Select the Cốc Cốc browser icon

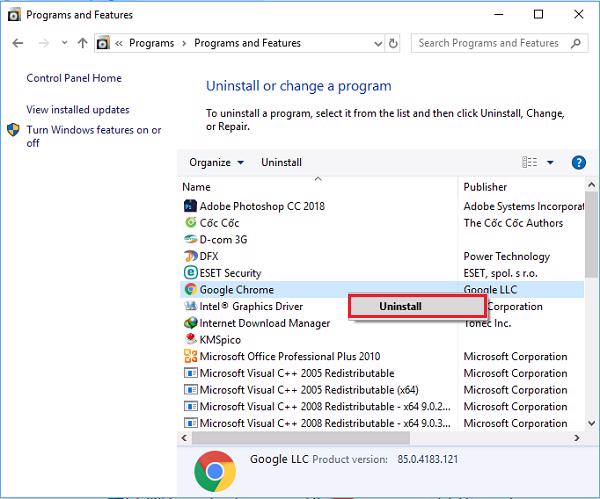point(190,222)
